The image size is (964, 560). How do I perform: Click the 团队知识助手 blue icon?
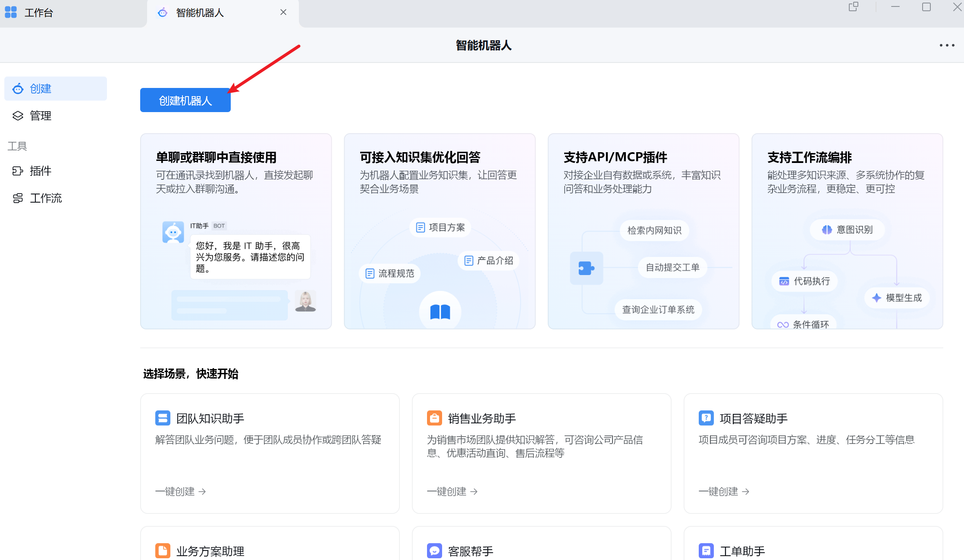(x=163, y=418)
